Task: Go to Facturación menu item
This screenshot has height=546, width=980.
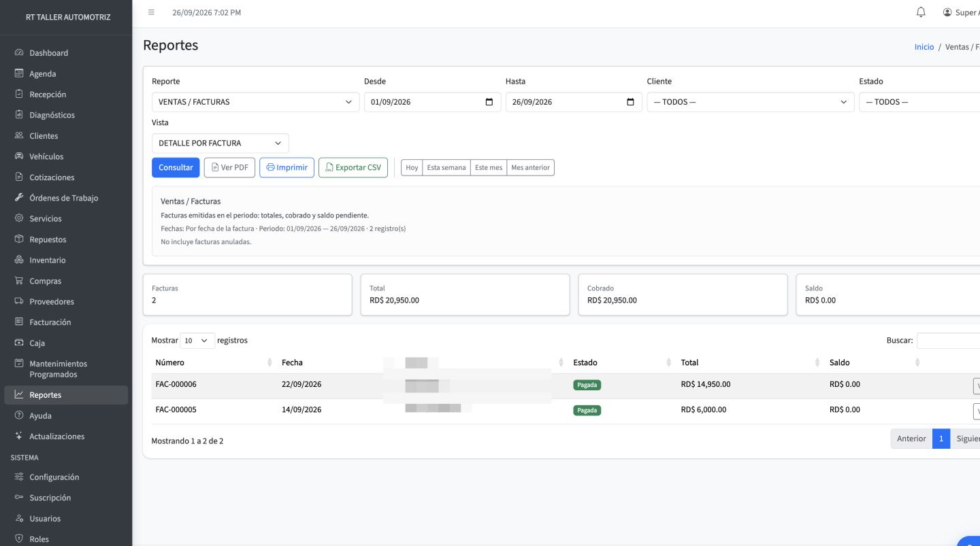Action: [66, 322]
